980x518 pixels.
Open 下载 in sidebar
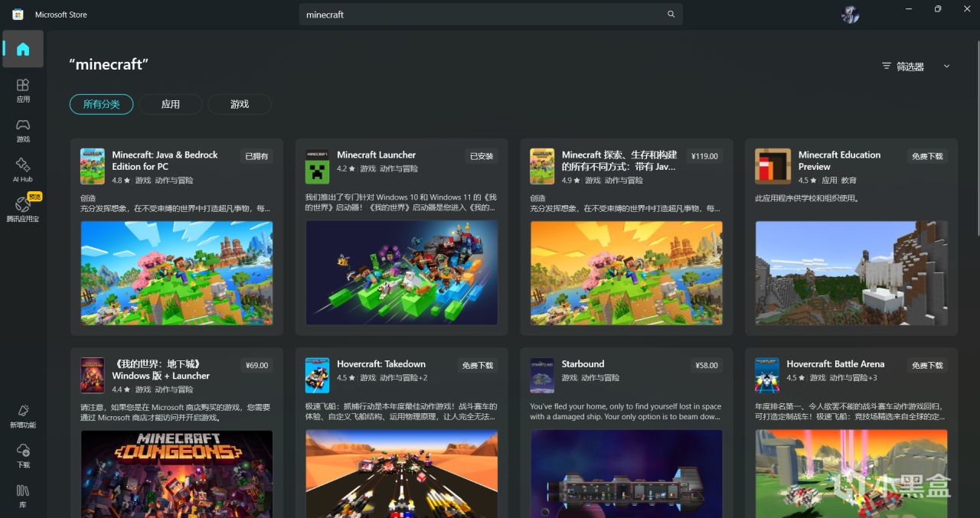click(23, 455)
